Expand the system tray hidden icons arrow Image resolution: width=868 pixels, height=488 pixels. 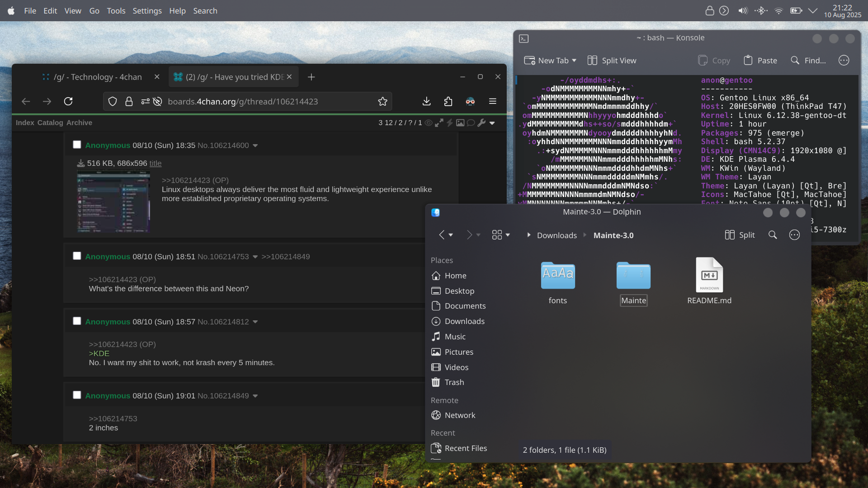tap(812, 11)
